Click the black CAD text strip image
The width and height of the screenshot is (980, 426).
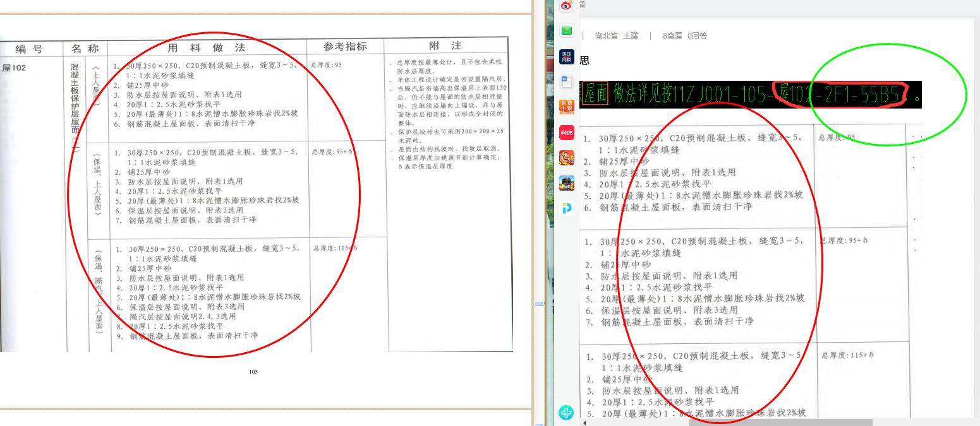(750, 95)
